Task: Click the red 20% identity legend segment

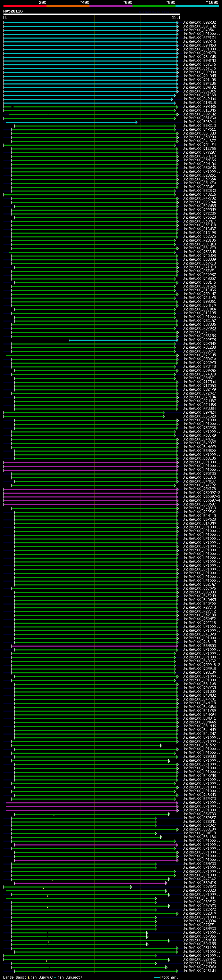Action: coord(25,6)
